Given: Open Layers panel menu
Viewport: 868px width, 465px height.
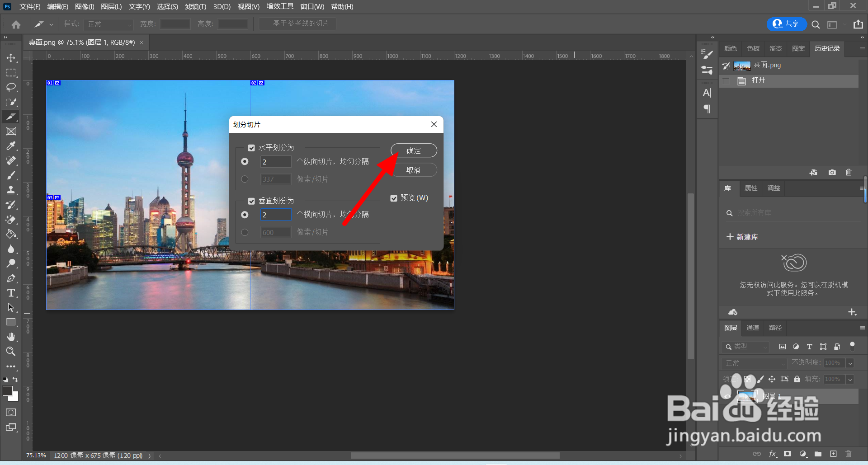Looking at the screenshot, I should (x=862, y=328).
